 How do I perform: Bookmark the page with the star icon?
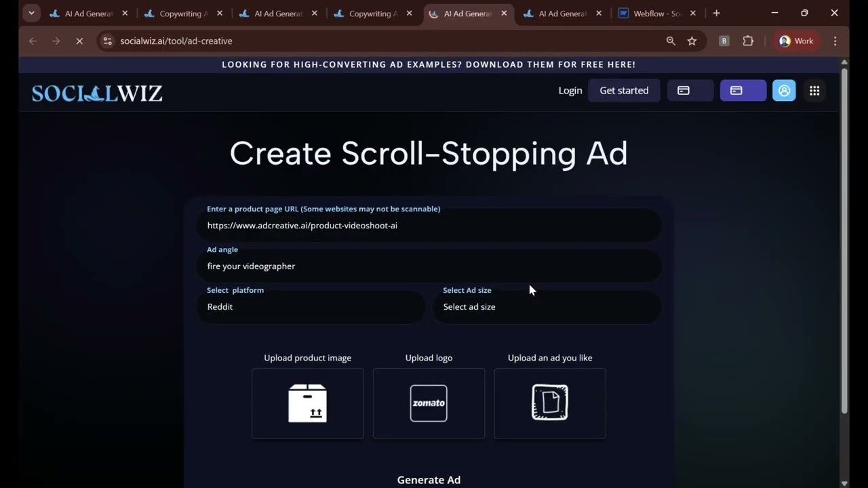click(692, 41)
